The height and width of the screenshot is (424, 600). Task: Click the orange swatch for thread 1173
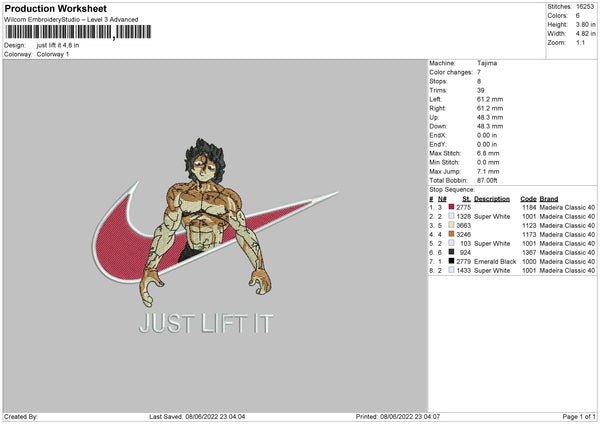coord(451,234)
